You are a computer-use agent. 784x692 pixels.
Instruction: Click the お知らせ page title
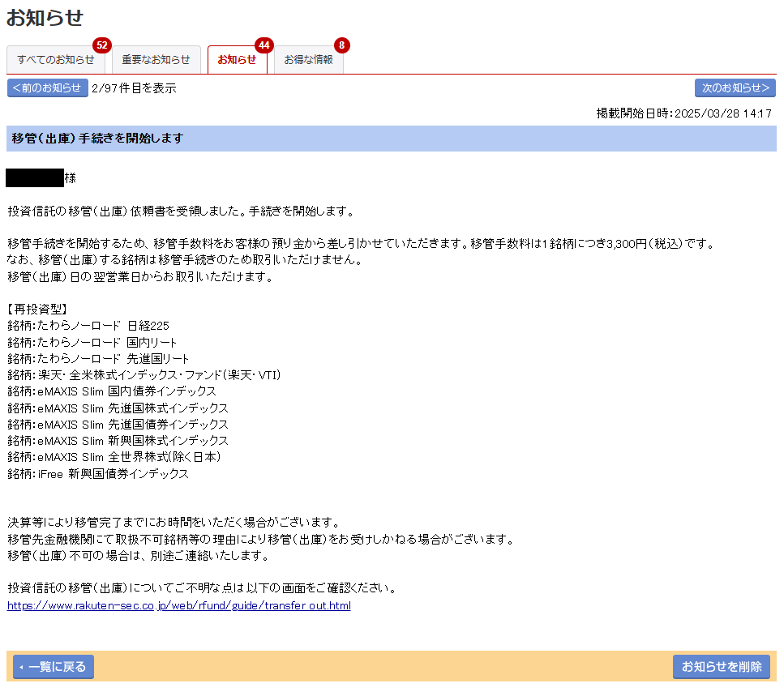(45, 18)
